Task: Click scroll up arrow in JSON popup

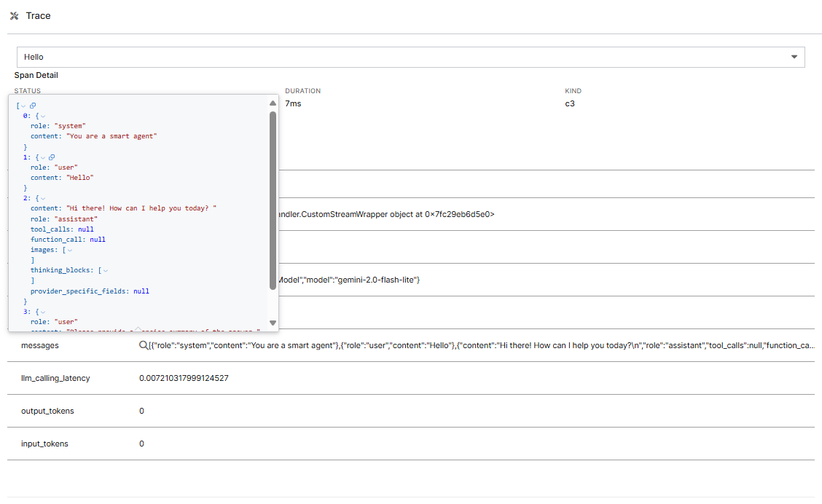Action: coord(273,103)
